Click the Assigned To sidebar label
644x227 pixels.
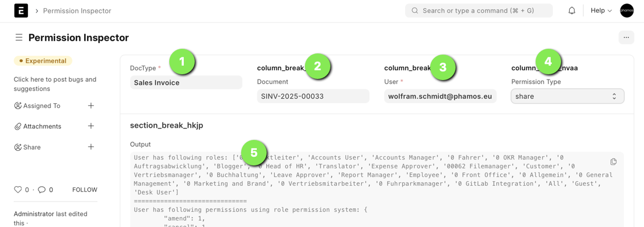pyautogui.click(x=42, y=106)
